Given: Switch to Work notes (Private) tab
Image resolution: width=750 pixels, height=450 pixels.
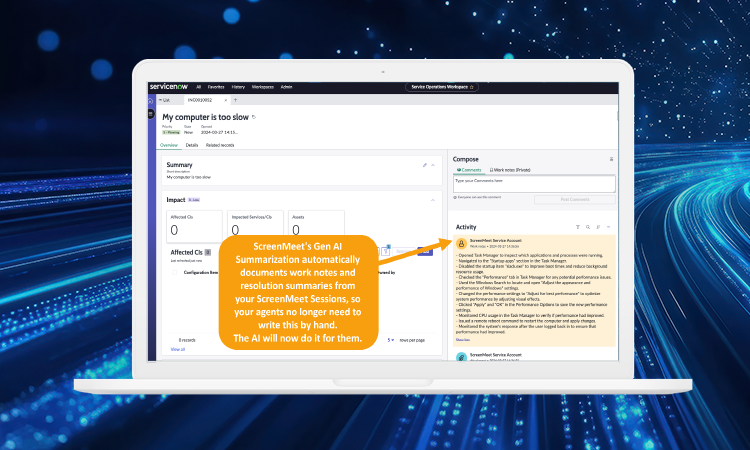Looking at the screenshot, I should tap(510, 170).
